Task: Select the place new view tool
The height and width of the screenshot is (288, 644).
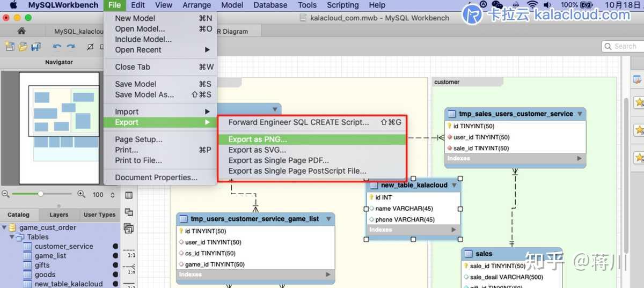Action: [x=129, y=212]
